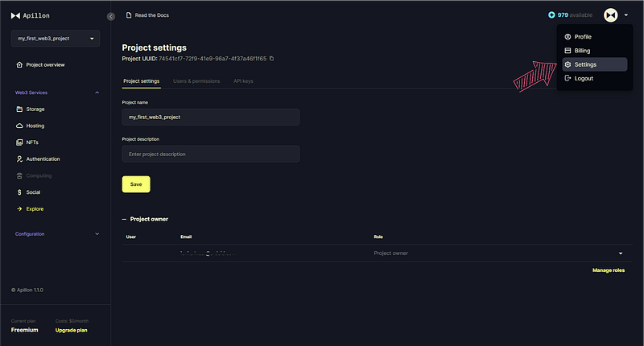
Task: Switch to API keys tab
Action: pyautogui.click(x=243, y=81)
